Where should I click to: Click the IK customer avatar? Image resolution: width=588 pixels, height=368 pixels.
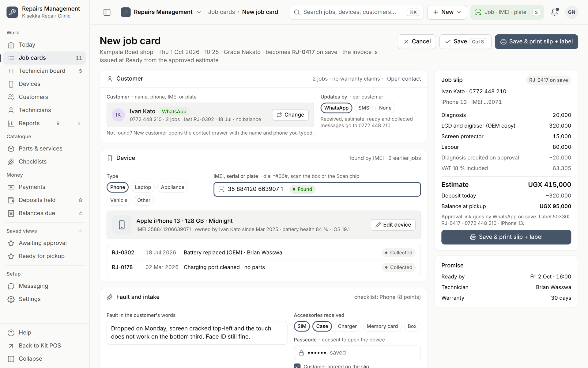pos(118,115)
